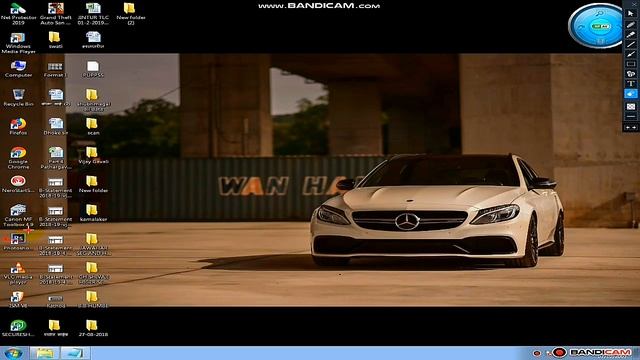
Task: Click the second taskbar program button
Action: point(75,353)
